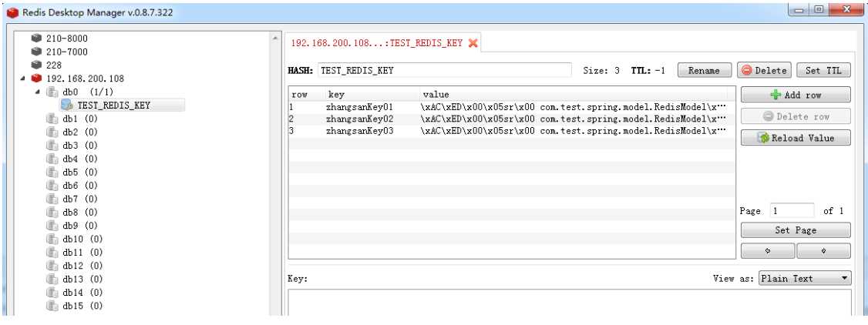Click the db5 database icon
The width and height of the screenshot is (868, 325).
[x=52, y=172]
